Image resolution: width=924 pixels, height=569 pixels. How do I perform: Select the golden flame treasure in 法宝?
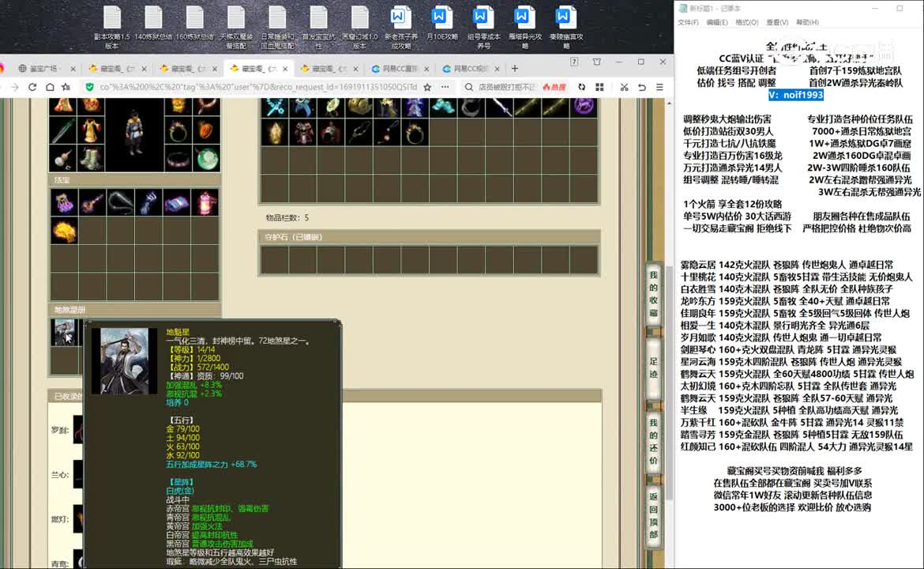(64, 231)
